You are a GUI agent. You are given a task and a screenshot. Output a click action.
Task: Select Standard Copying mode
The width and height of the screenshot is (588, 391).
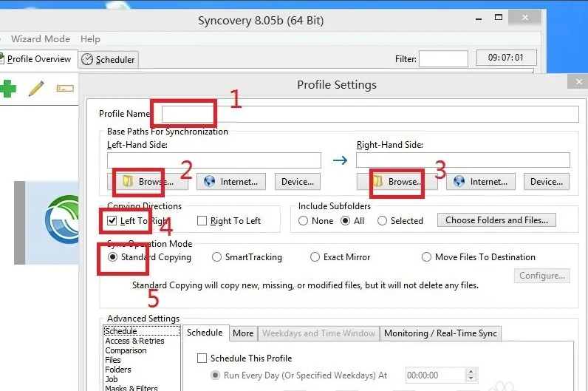(112, 257)
